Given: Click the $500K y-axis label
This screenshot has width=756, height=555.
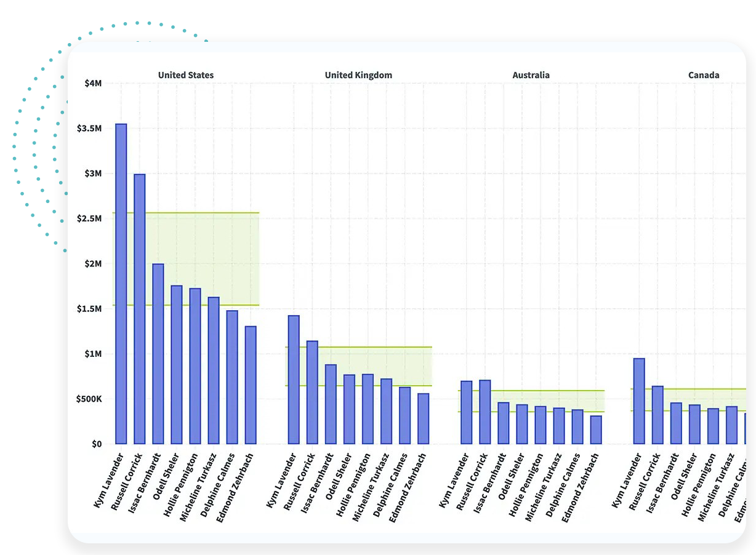Looking at the screenshot, I should pos(89,399).
